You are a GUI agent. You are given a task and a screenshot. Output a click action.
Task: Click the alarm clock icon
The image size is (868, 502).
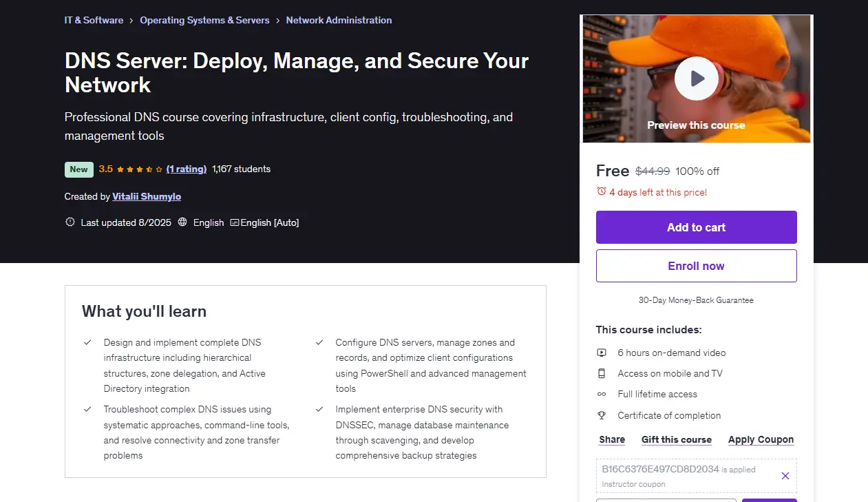click(602, 191)
